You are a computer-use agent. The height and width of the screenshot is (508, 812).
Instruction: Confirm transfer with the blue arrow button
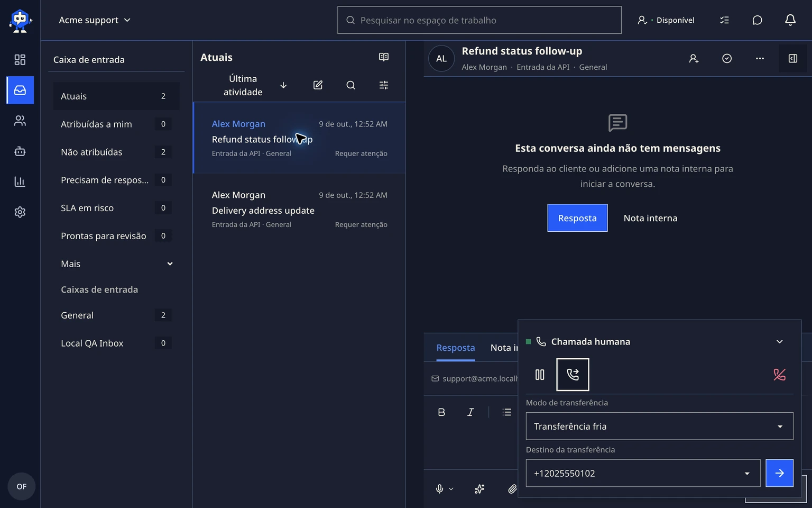779,473
